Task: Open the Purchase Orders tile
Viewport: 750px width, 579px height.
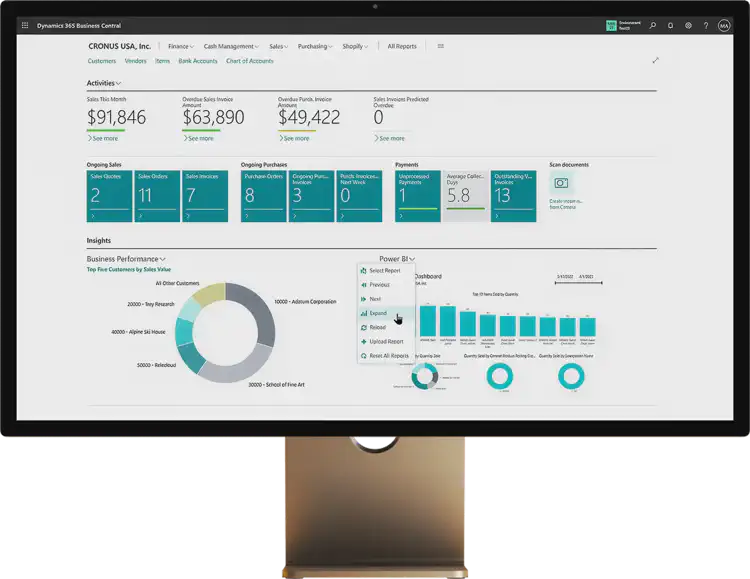Action: [x=264, y=196]
